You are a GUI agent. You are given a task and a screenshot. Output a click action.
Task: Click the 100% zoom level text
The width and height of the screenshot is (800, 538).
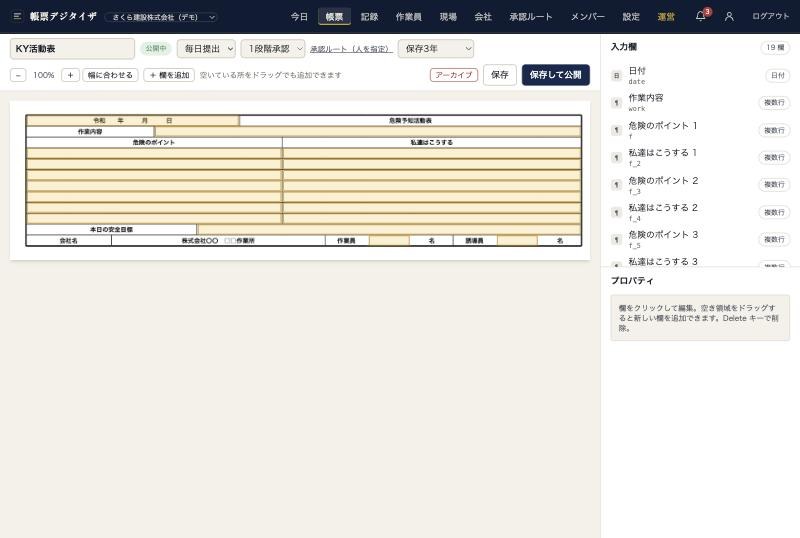[x=43, y=75]
